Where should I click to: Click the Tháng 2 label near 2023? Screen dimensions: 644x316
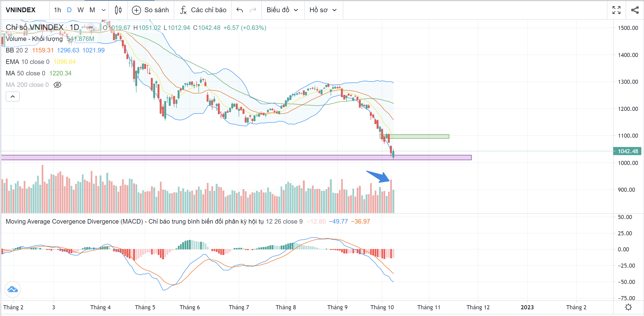point(576,307)
